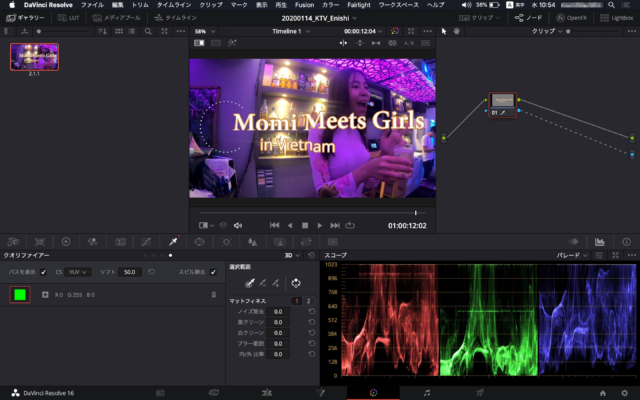Open the ワークスペース menu

[397, 5]
